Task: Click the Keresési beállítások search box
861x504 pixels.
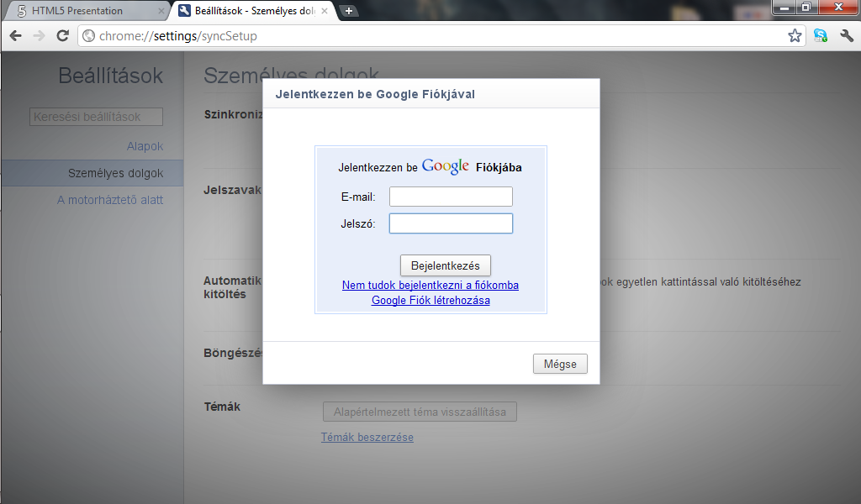Action: [96, 117]
